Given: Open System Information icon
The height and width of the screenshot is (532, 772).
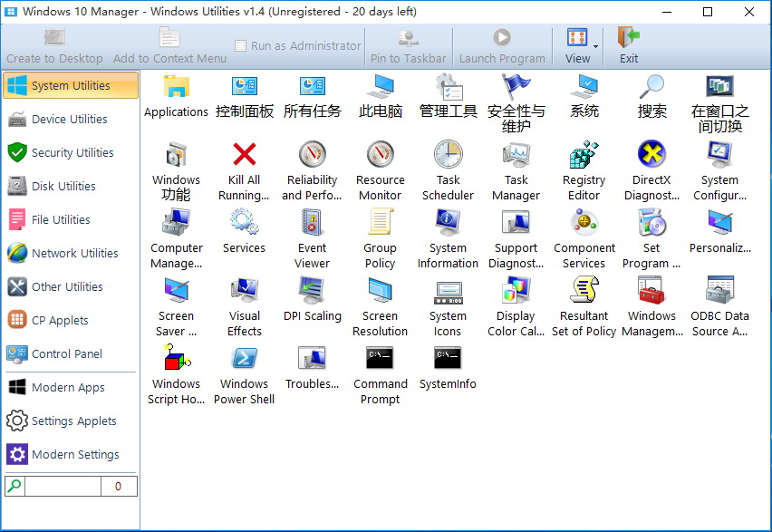Looking at the screenshot, I should click(448, 222).
